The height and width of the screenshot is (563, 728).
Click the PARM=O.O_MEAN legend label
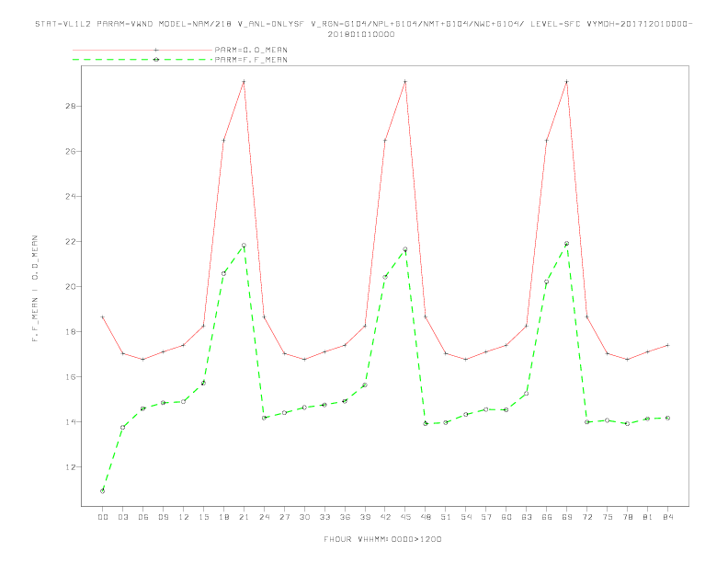pos(251,50)
